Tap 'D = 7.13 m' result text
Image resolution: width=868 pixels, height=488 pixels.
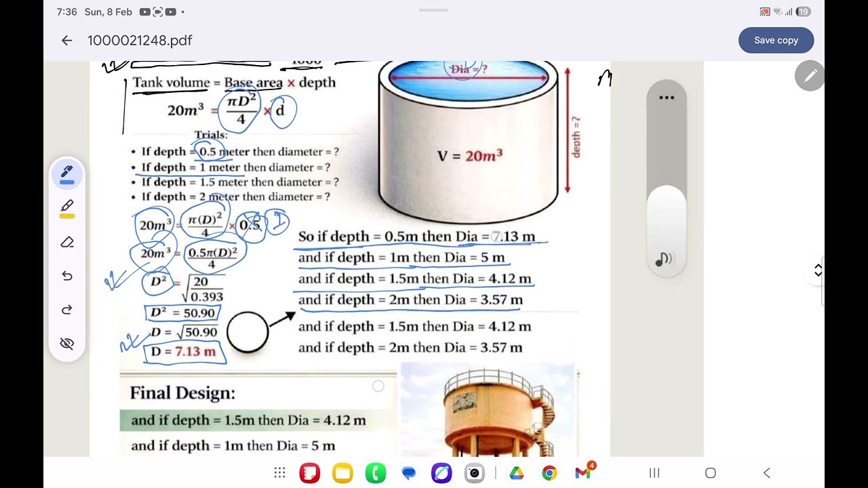point(183,352)
